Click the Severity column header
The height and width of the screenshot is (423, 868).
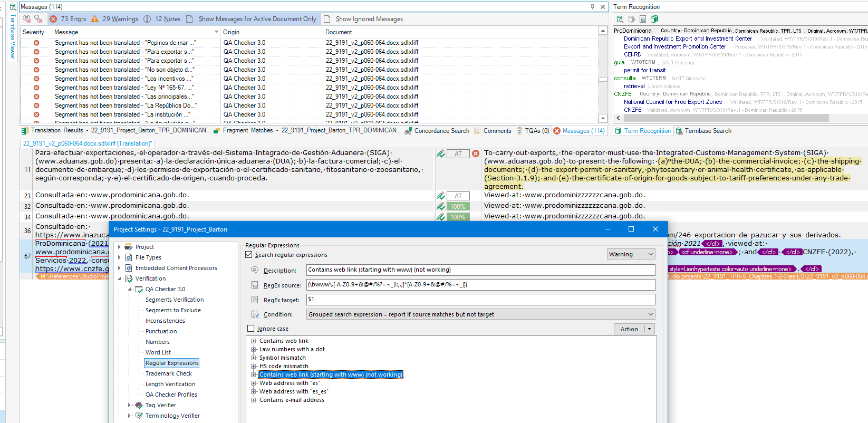pos(35,32)
